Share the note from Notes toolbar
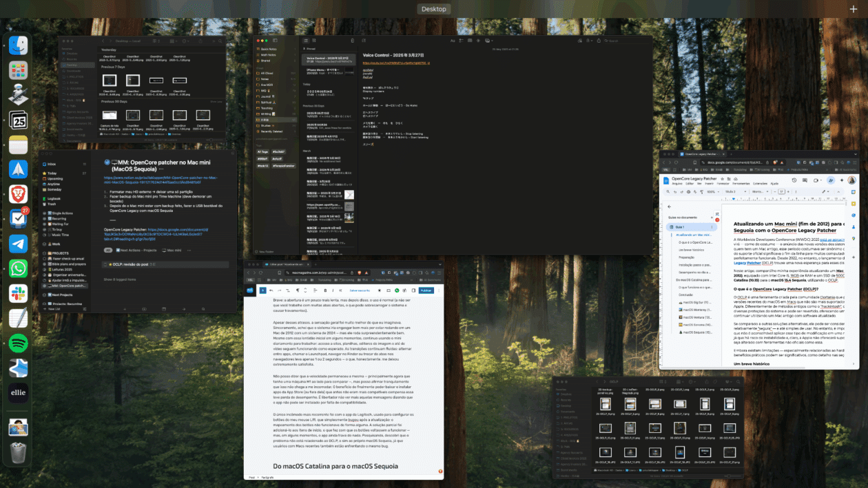Image resolution: width=868 pixels, height=488 pixels. [599, 41]
